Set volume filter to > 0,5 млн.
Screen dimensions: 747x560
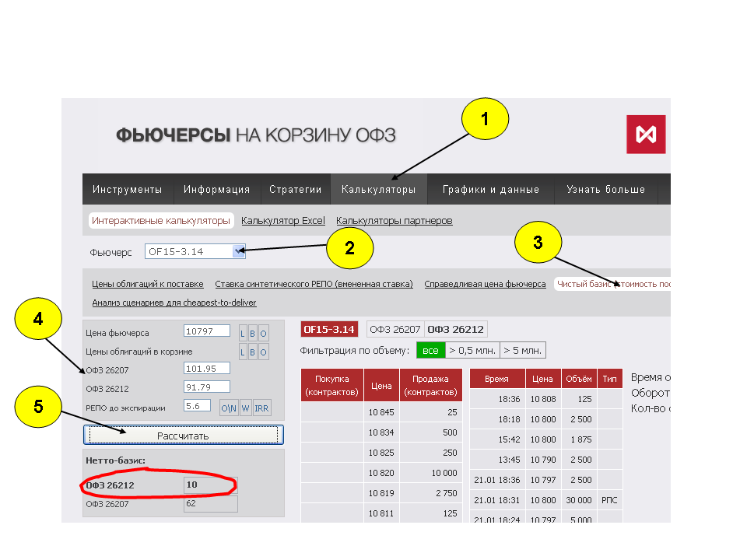coord(472,351)
